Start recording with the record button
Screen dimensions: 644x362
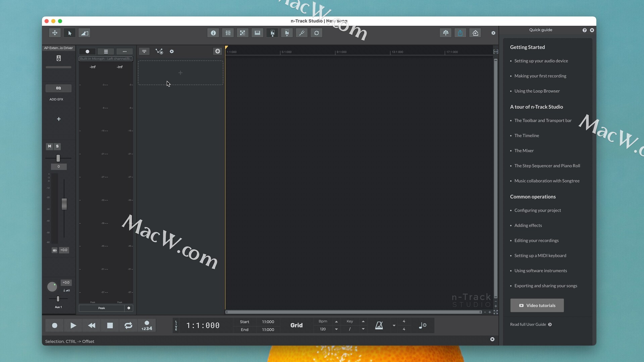coord(55,325)
